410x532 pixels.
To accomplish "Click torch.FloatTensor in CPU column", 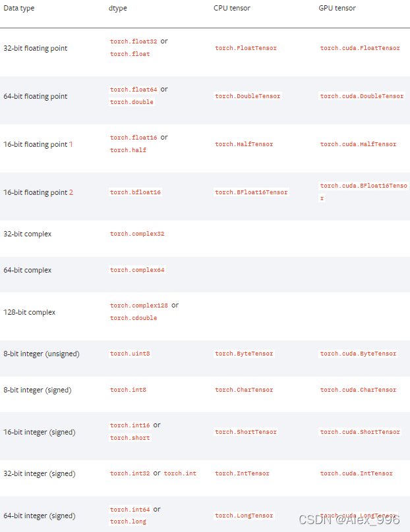I will (x=246, y=48).
